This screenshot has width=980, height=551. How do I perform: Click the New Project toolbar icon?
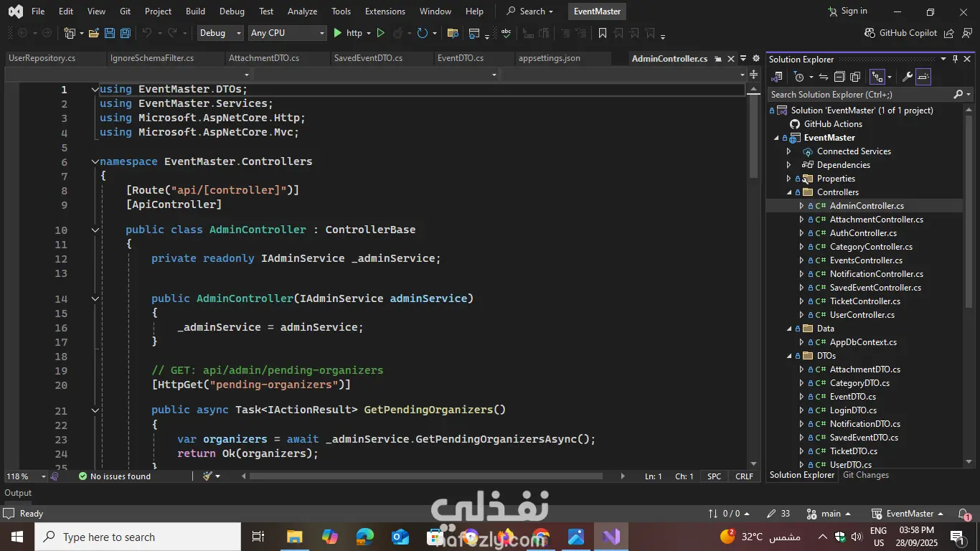pyautogui.click(x=69, y=33)
